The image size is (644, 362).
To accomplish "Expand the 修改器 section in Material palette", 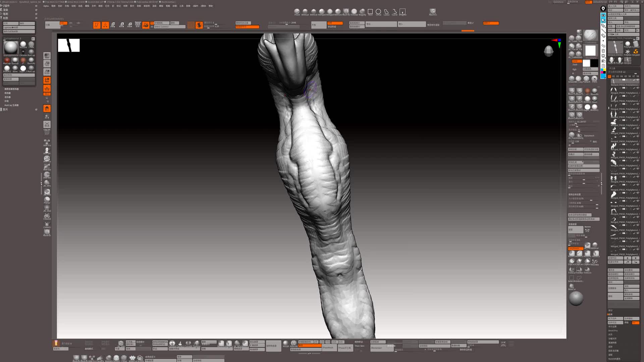I will [x=7, y=93].
